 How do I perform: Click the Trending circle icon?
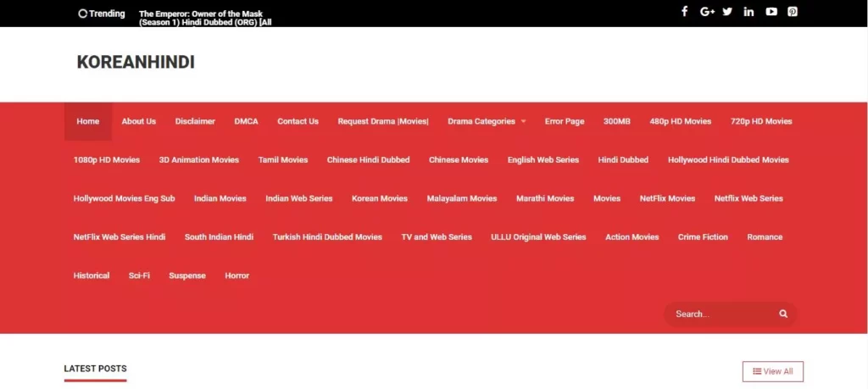[82, 14]
